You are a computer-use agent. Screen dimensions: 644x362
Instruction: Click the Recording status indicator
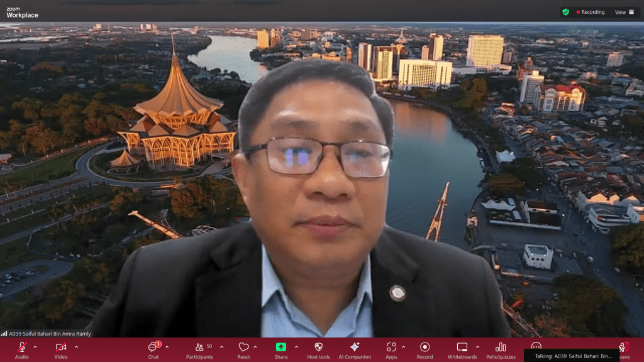click(x=591, y=12)
